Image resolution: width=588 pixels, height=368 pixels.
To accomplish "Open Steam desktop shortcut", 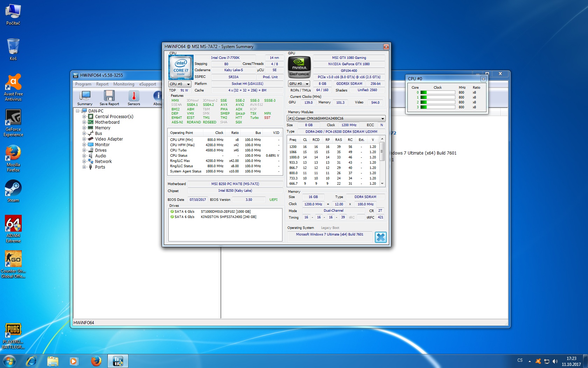I will point(13,191).
